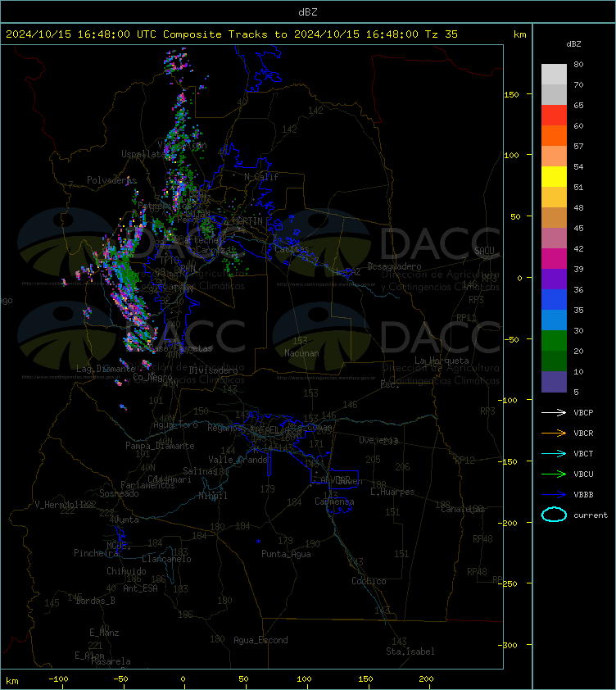Screen dimensions: 616x690
Task: Click the 'Chihuido' map label
Action: pyautogui.click(x=126, y=570)
